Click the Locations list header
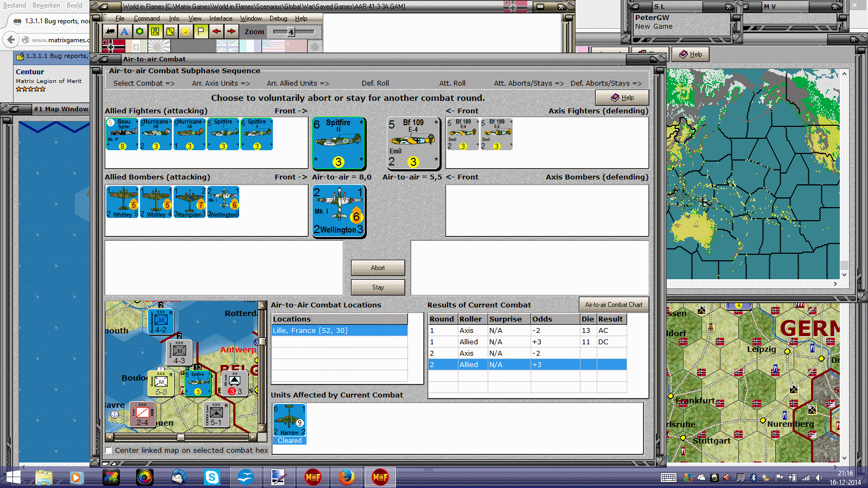The width and height of the screenshot is (868, 488). pyautogui.click(x=340, y=319)
